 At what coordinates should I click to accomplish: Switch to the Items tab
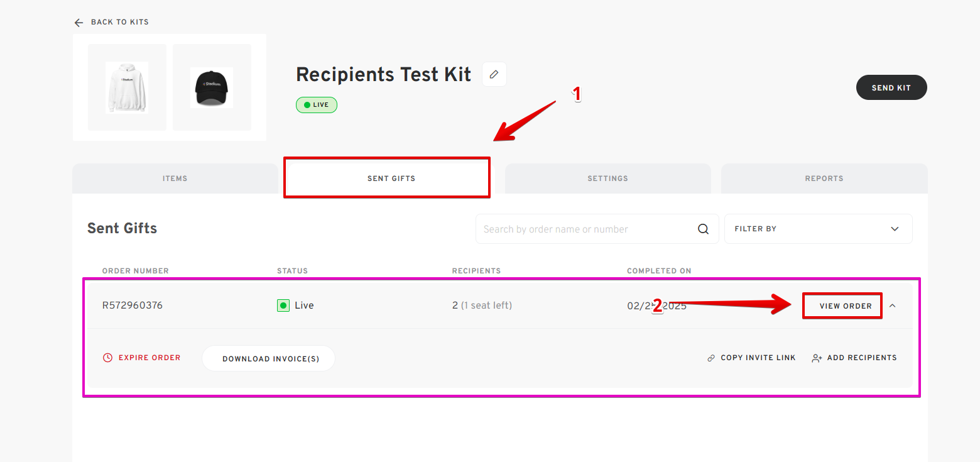pyautogui.click(x=175, y=179)
